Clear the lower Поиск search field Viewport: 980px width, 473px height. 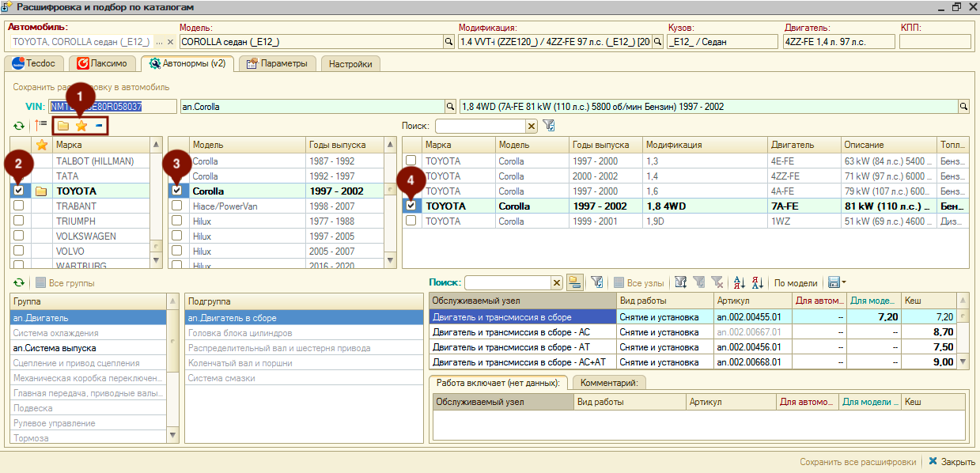click(x=556, y=282)
